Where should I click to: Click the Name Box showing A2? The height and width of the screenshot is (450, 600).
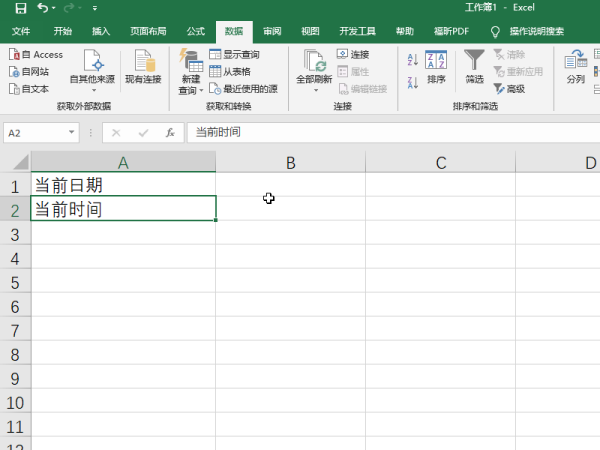point(34,133)
